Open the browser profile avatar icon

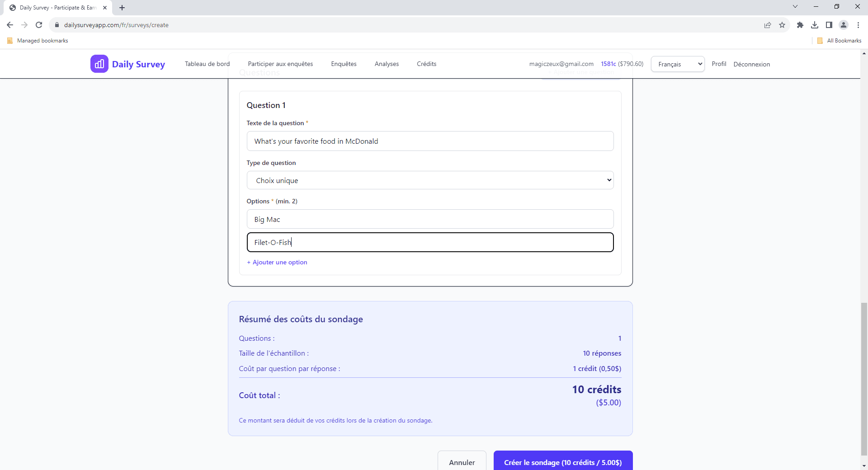click(844, 25)
